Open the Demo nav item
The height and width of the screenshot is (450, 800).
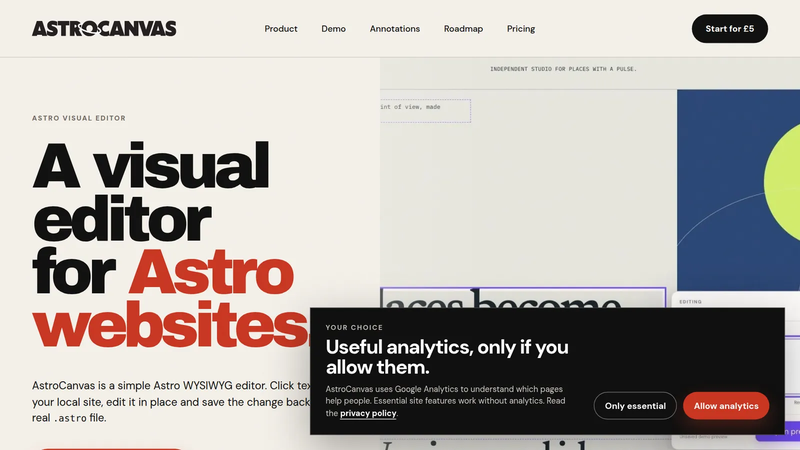point(333,29)
